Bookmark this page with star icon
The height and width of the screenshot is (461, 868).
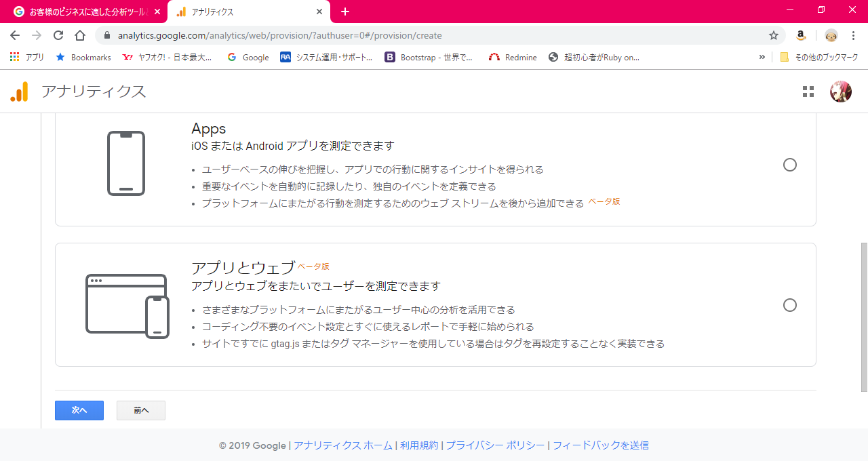(774, 35)
